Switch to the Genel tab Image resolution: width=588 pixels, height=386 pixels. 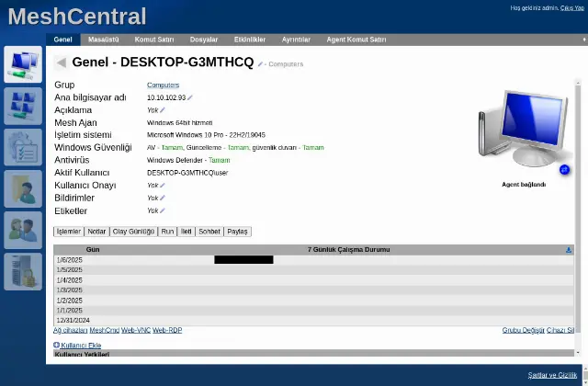pos(62,40)
